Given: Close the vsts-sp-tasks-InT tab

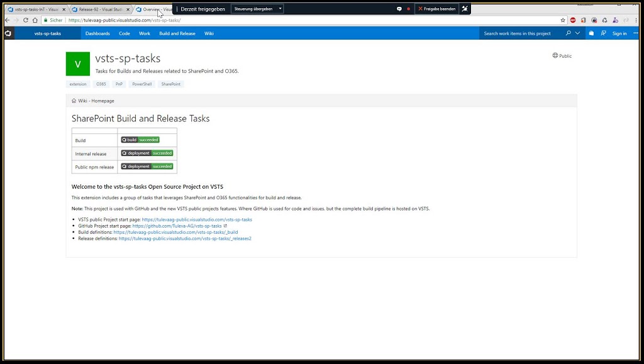Looking at the screenshot, I should tap(64, 9).
